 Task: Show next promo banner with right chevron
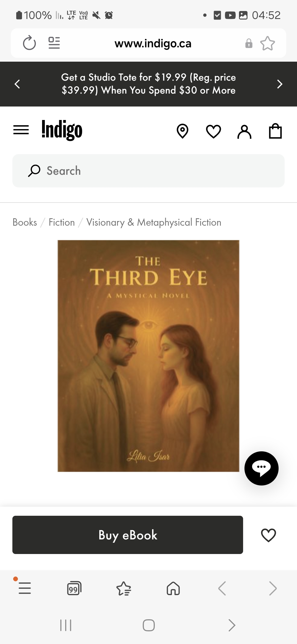click(x=280, y=84)
